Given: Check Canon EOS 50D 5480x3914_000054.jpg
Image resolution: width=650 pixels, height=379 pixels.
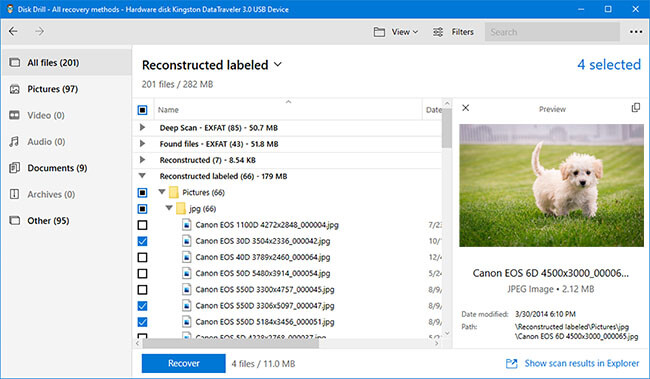Looking at the screenshot, I should pos(142,273).
